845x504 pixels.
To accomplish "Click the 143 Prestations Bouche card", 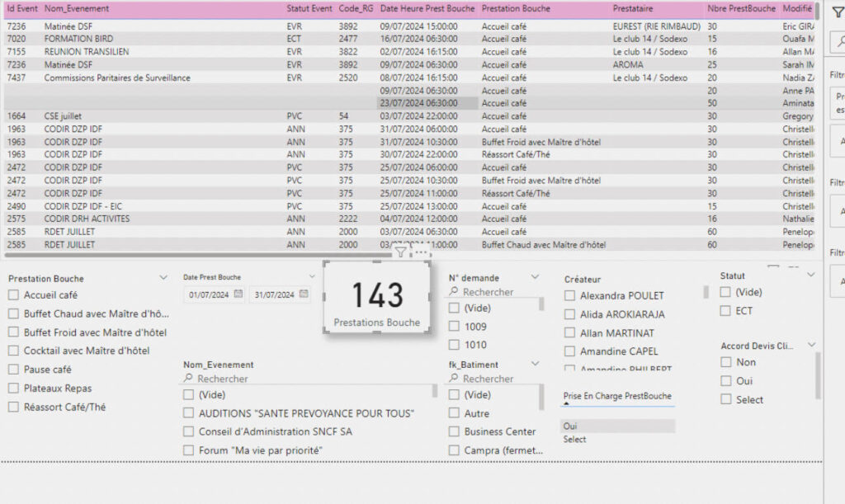I will pyautogui.click(x=376, y=297).
